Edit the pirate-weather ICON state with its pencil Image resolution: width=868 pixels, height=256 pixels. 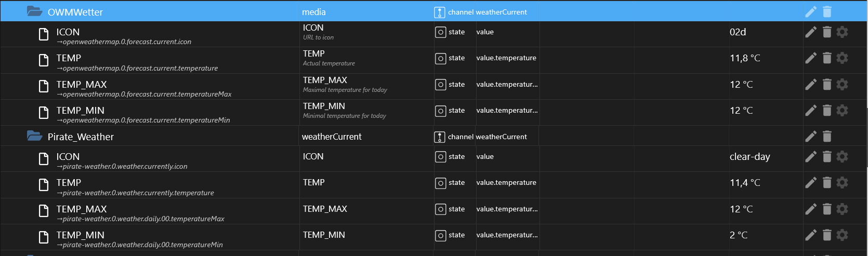(x=811, y=157)
